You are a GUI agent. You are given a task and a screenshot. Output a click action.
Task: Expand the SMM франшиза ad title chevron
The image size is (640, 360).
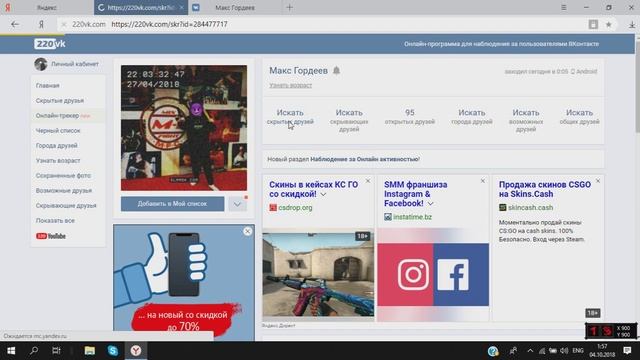(431, 204)
